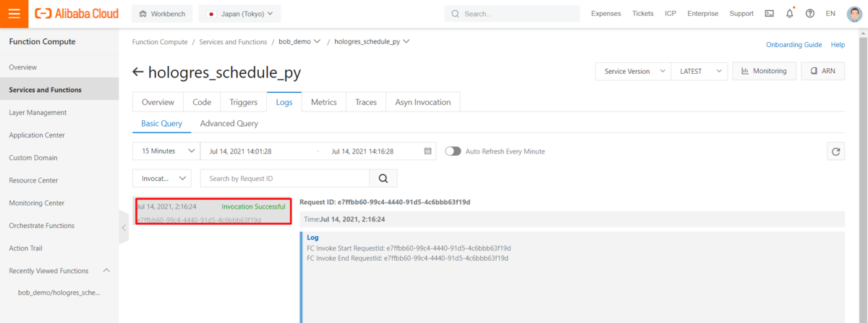
Task: Open the Japan (Tokyo) region dropdown
Action: tap(239, 13)
